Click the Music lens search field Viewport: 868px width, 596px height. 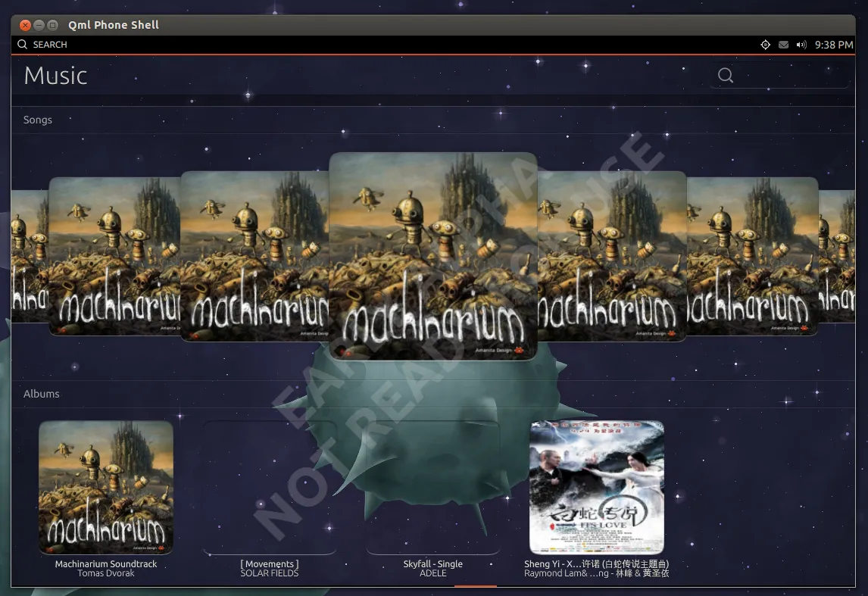coord(779,75)
